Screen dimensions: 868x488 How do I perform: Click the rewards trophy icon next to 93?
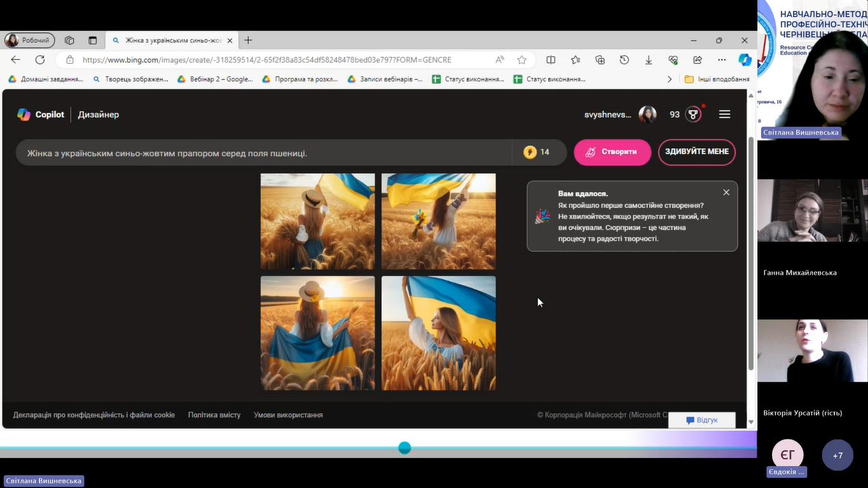click(693, 115)
